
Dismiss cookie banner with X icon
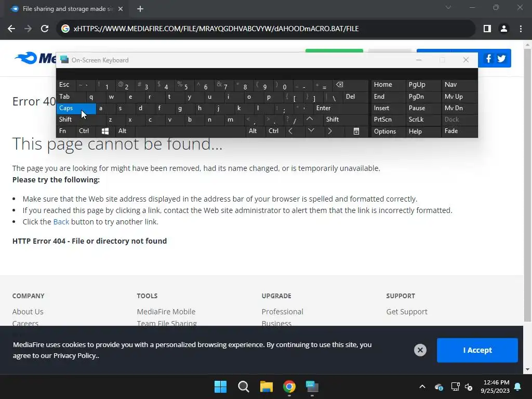420,350
